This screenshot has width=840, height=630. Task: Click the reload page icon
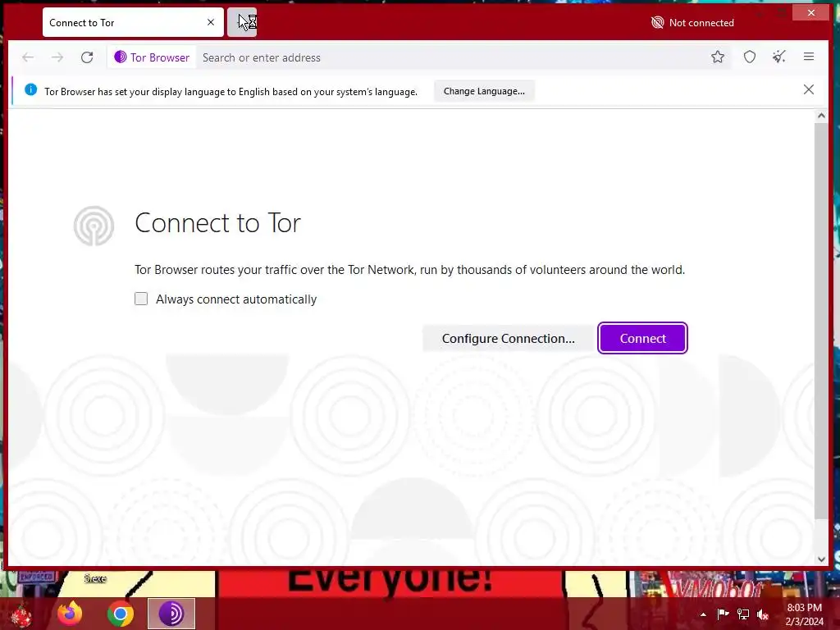(x=87, y=57)
